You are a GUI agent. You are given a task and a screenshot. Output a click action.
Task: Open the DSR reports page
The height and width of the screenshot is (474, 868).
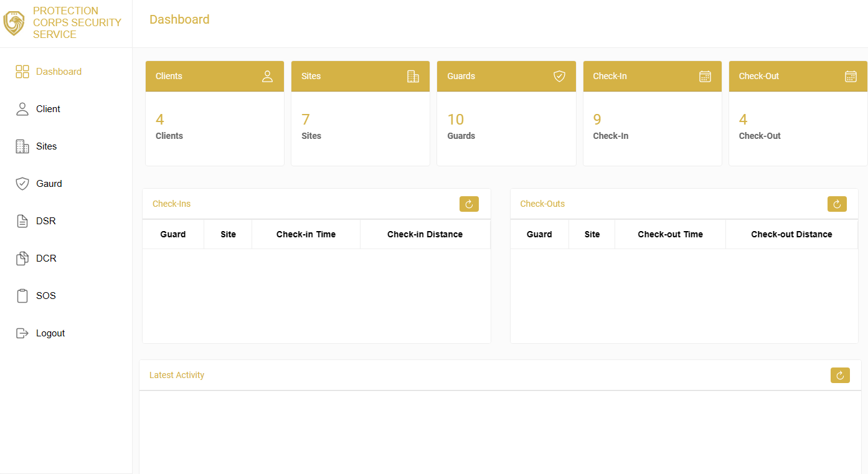(x=46, y=221)
